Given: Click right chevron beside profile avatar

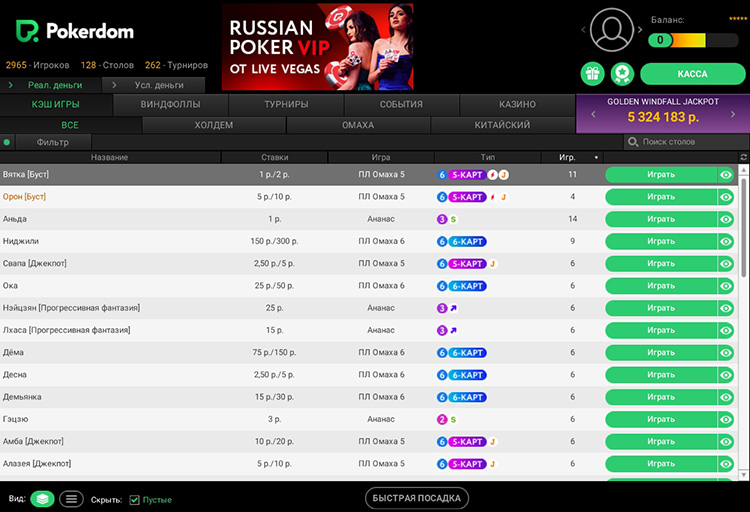Looking at the screenshot, I should [x=640, y=30].
